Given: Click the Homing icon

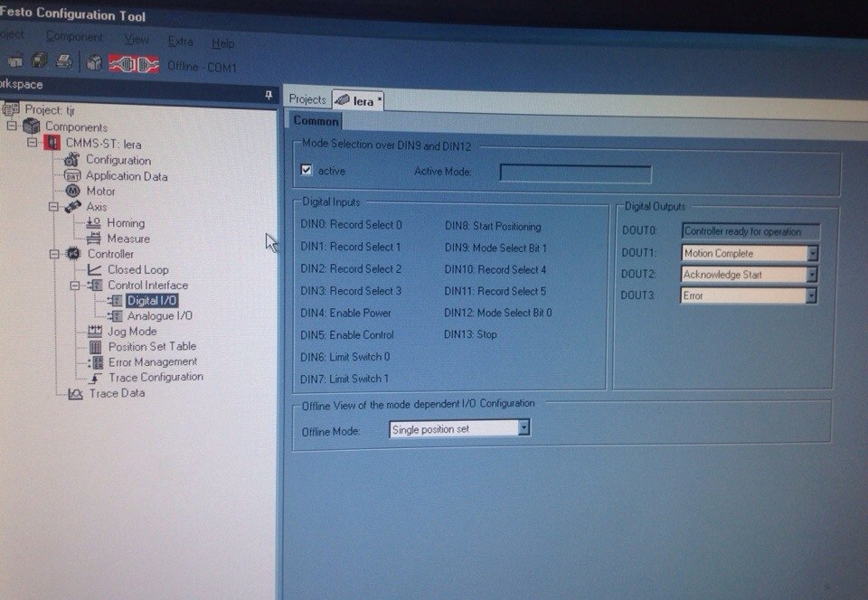Looking at the screenshot, I should point(93,223).
